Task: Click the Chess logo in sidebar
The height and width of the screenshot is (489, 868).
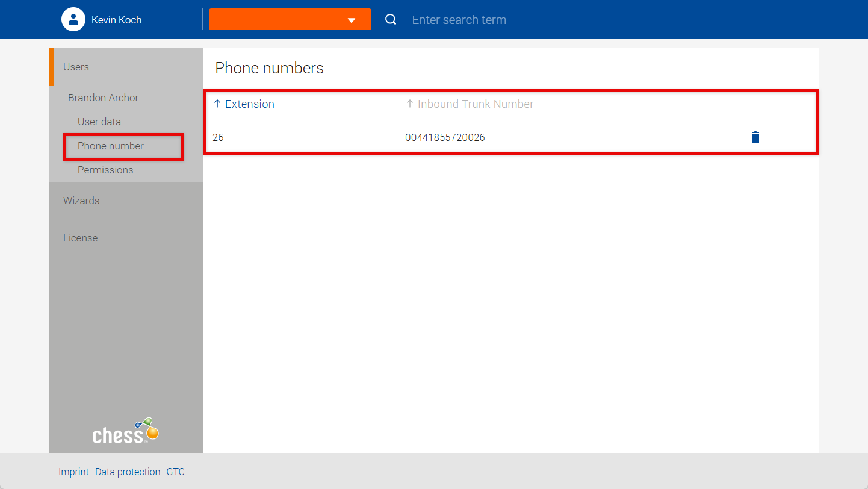Action: (x=125, y=431)
